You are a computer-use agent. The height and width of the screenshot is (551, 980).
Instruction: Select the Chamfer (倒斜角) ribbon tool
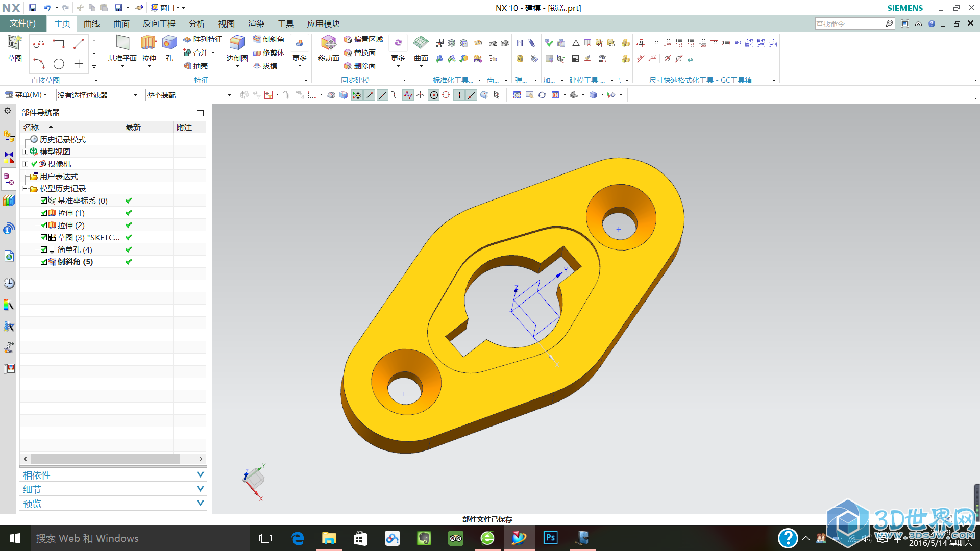(268, 39)
